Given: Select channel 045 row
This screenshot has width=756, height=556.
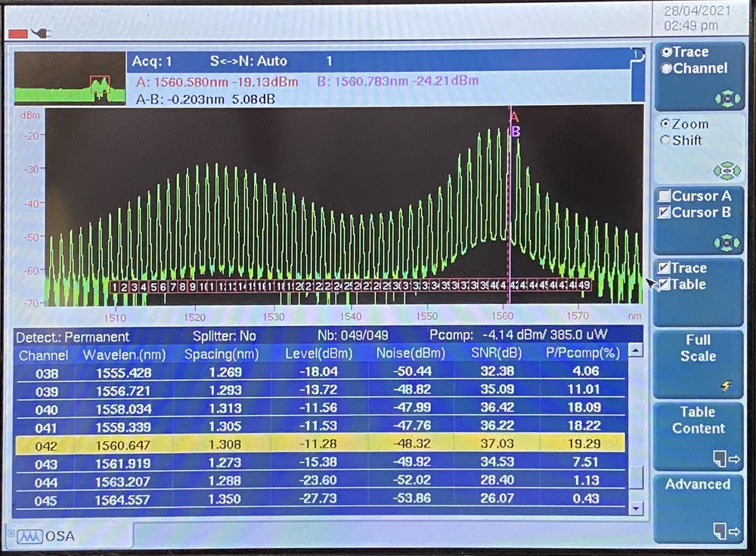Looking at the screenshot, I should [x=321, y=499].
